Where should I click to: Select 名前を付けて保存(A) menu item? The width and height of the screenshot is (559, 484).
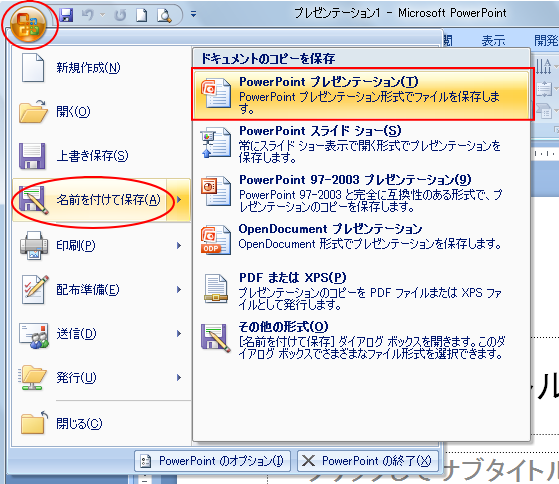pos(89,200)
